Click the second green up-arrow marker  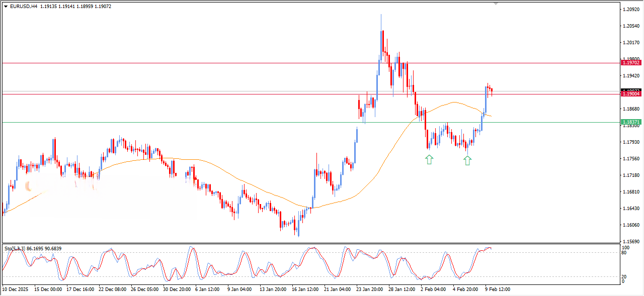[x=467, y=160]
